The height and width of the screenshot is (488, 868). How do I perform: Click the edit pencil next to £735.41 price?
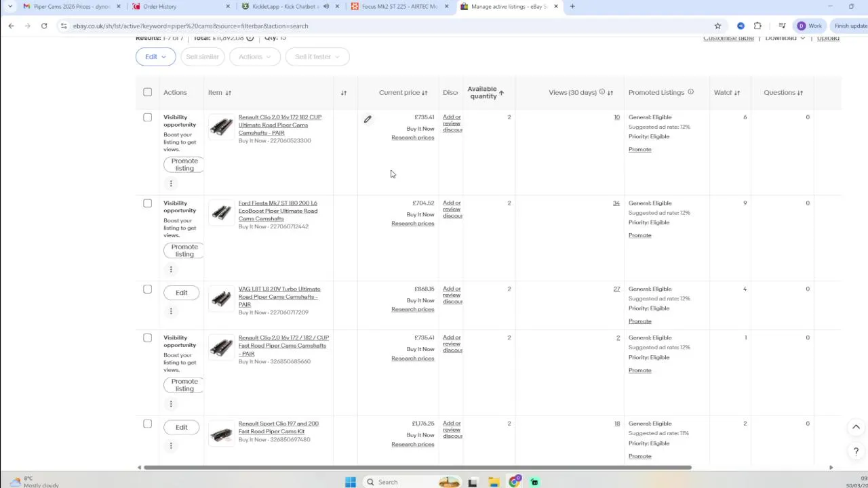click(368, 119)
